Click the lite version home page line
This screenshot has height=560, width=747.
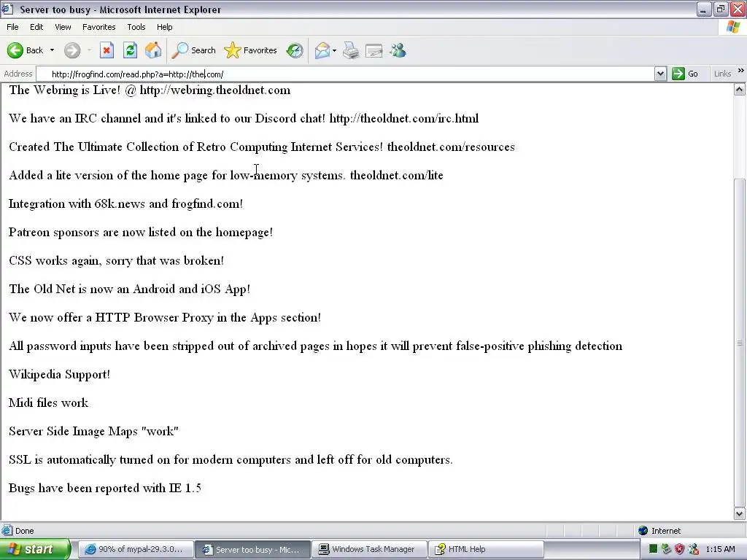tap(226, 175)
